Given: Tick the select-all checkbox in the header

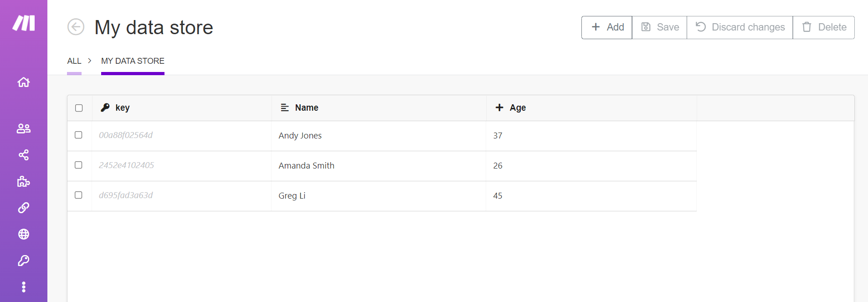Looking at the screenshot, I should 79,108.
